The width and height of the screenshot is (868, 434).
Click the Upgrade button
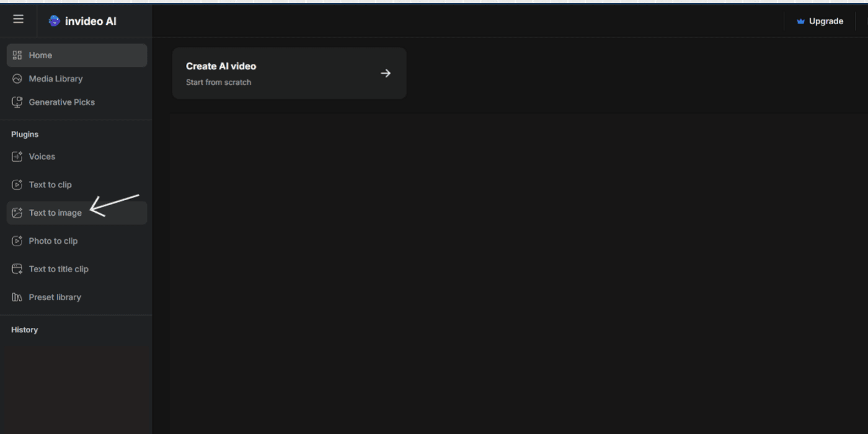(820, 20)
